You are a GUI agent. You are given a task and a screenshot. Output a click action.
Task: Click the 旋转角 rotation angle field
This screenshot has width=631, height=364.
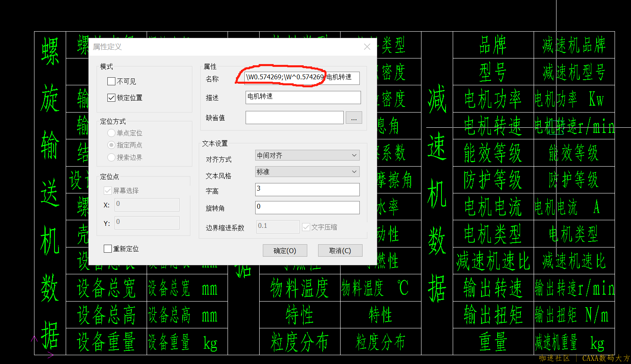pyautogui.click(x=307, y=207)
